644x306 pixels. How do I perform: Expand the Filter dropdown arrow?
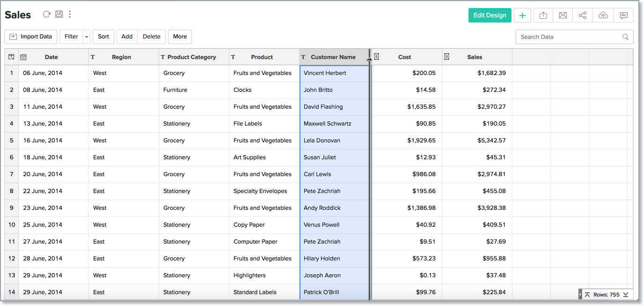[x=87, y=37]
